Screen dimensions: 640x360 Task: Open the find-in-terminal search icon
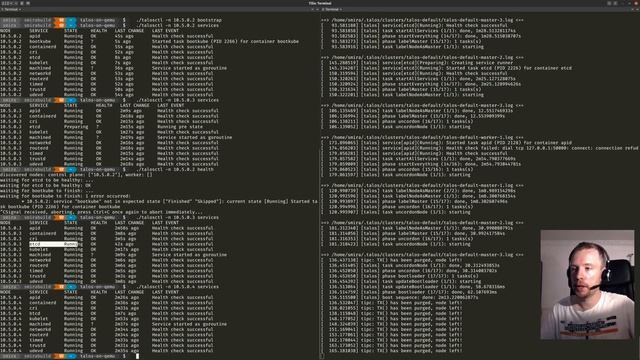pos(609,3)
